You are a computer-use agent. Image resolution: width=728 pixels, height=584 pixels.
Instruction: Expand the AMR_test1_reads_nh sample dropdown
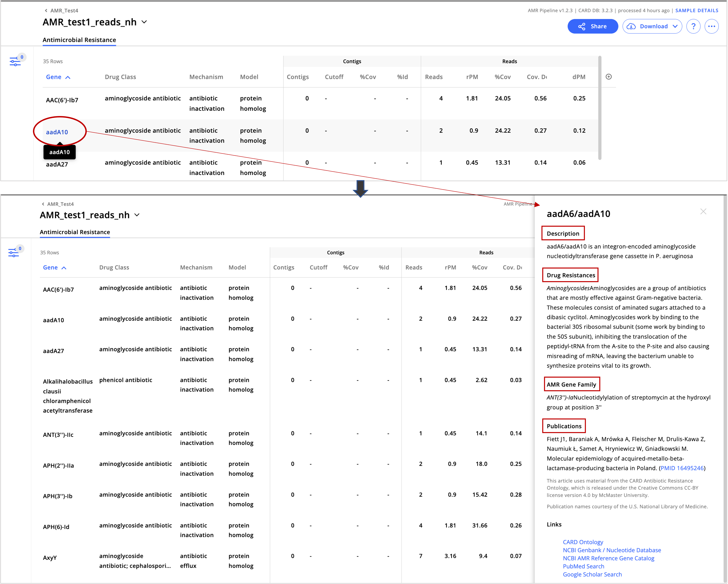click(144, 22)
